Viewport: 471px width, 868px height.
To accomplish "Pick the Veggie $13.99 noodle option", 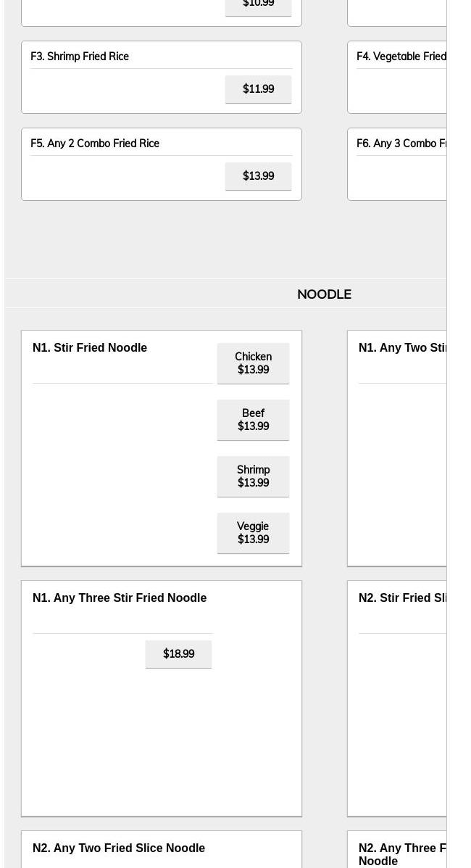I will [253, 533].
